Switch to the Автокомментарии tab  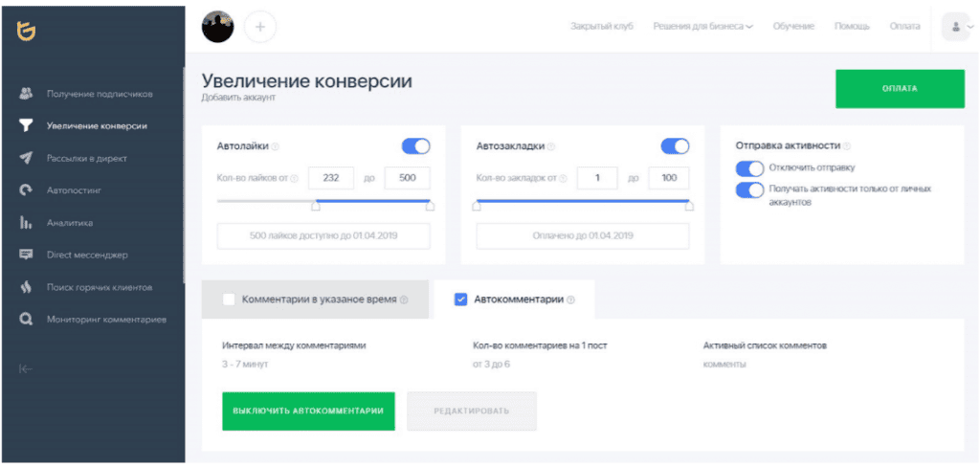(x=514, y=300)
